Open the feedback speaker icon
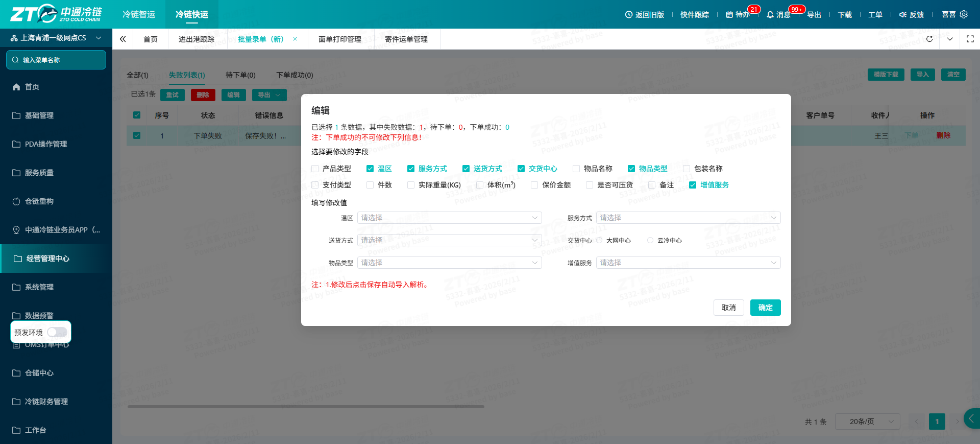The image size is (980, 444). (902, 15)
